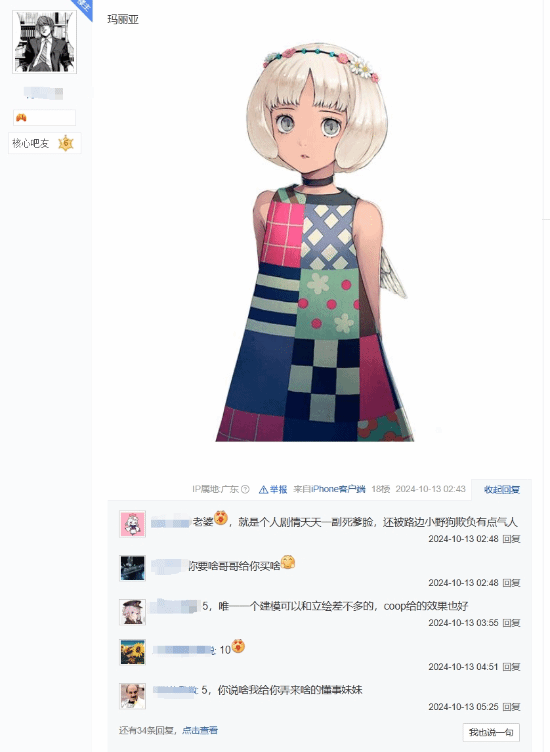Open the hat-wearing girl avatar of the third commenter
Viewport: 550px width, 752px height.
pyautogui.click(x=132, y=612)
